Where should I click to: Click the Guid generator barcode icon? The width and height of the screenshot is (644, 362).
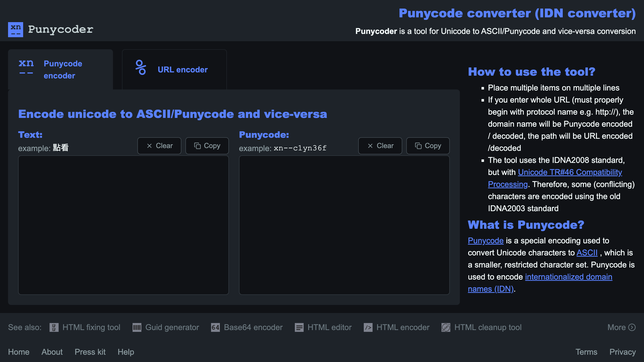(137, 328)
